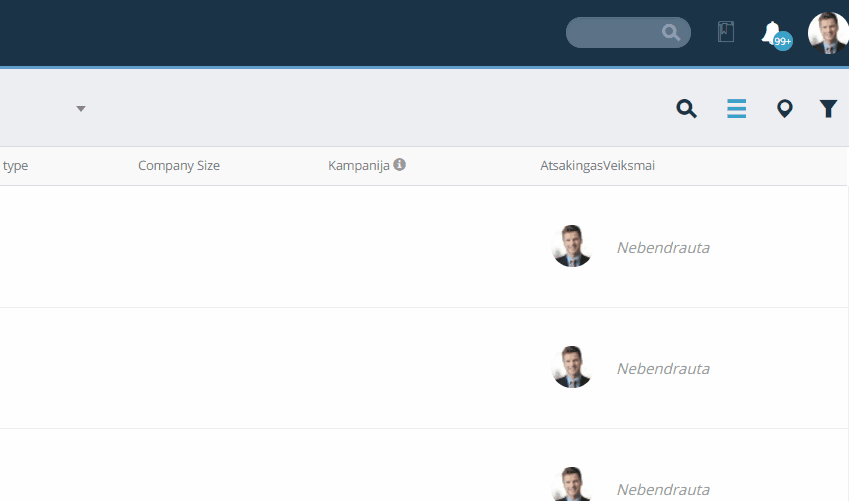This screenshot has width=849, height=501.
Task: Click the Atsakingas column header
Action: pyautogui.click(x=571, y=166)
